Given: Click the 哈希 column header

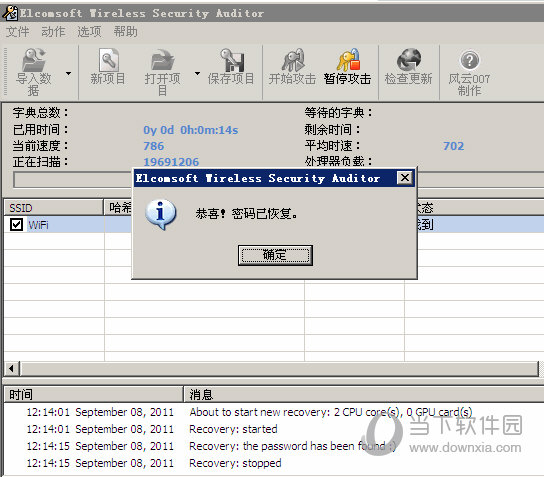Looking at the screenshot, I should click(x=119, y=208).
